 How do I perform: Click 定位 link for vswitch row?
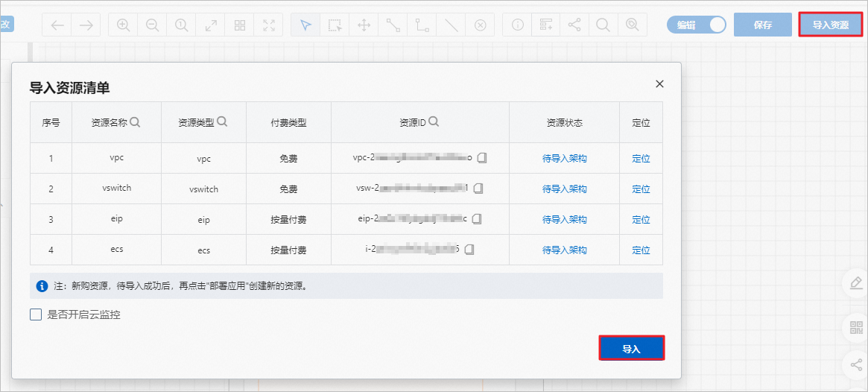[641, 189]
